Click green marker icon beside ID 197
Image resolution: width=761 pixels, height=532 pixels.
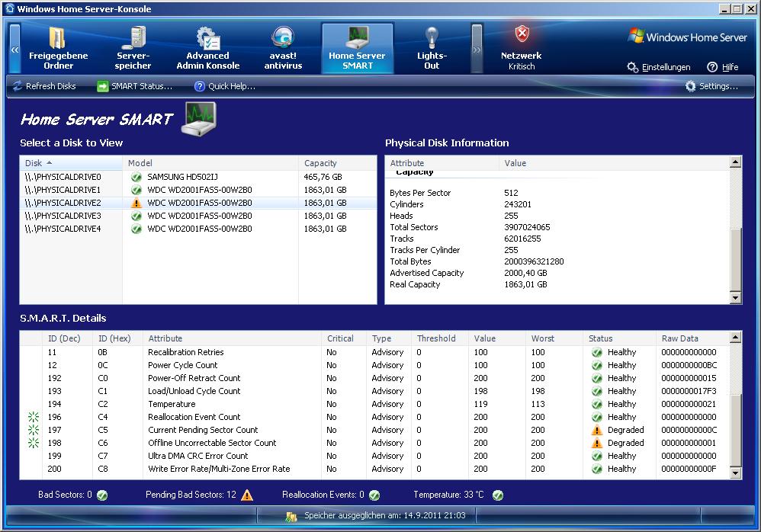(x=34, y=430)
